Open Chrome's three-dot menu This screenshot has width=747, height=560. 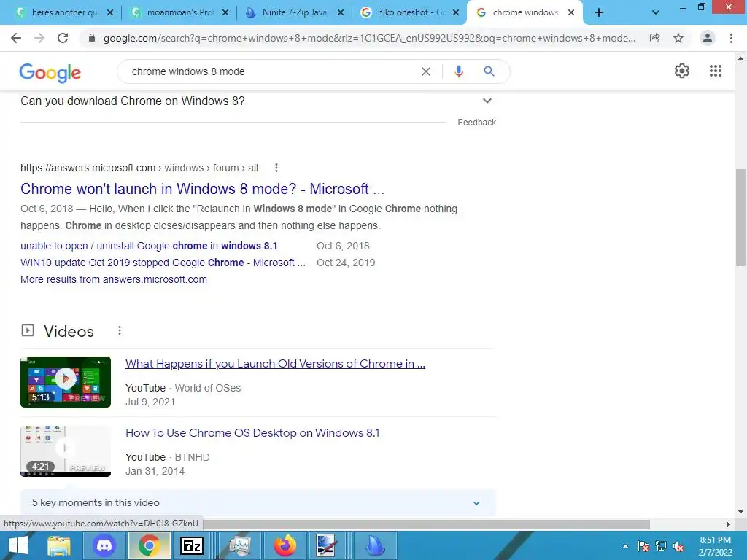(x=731, y=38)
